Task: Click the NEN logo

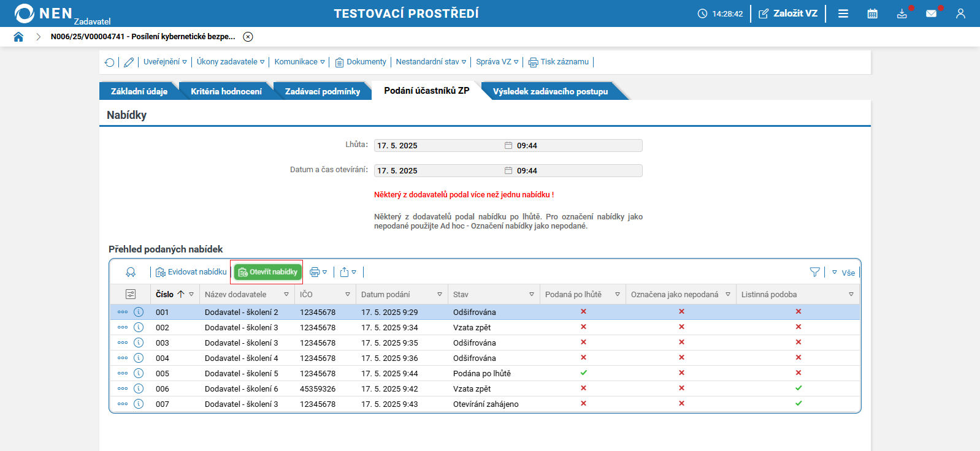Action: 43,13
